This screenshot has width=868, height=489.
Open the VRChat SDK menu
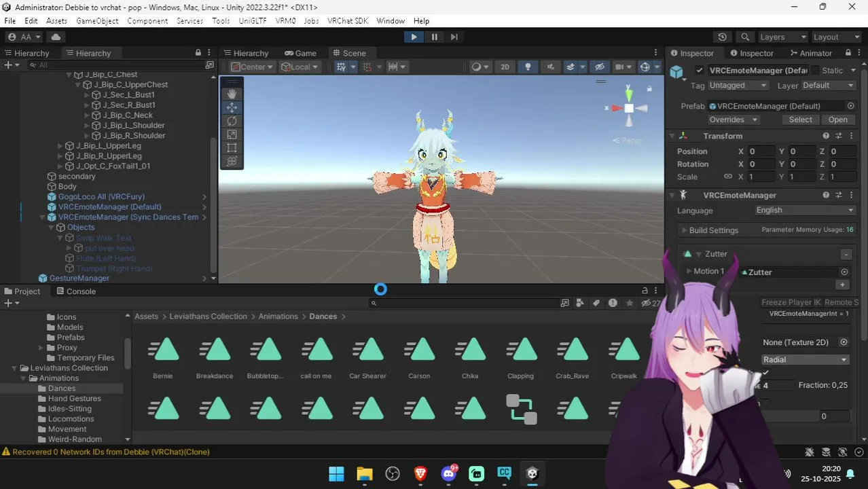coord(347,21)
